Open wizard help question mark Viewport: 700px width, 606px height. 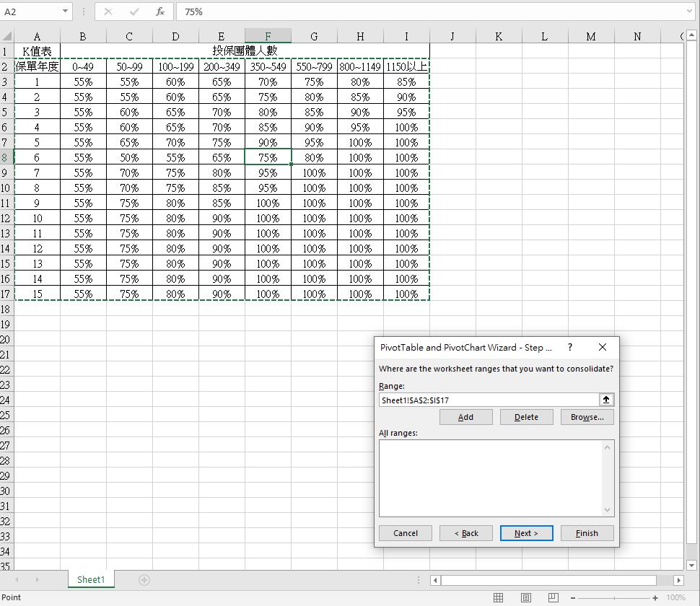coord(570,347)
